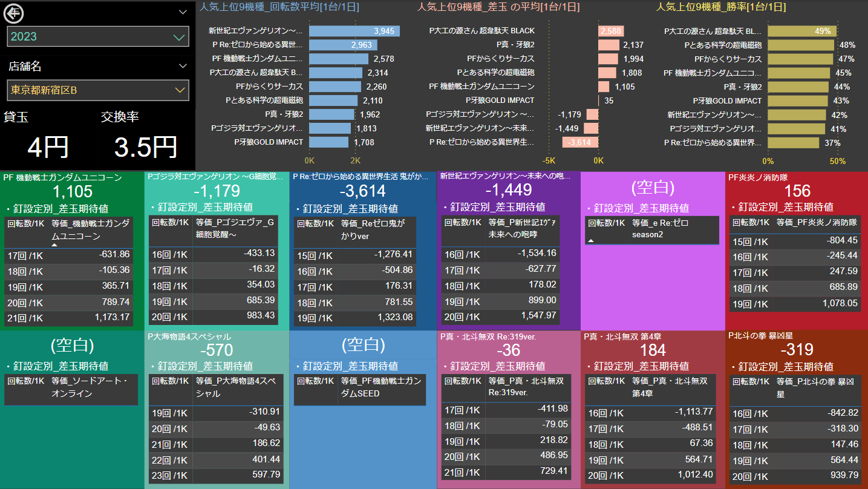This screenshot has width=868, height=489.
Task: Click the 1,078.05 cell
Action: click(x=840, y=303)
